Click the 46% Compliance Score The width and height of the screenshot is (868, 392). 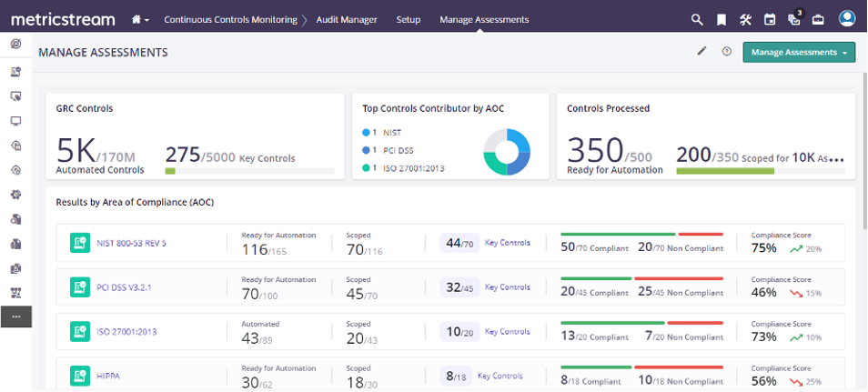click(764, 292)
